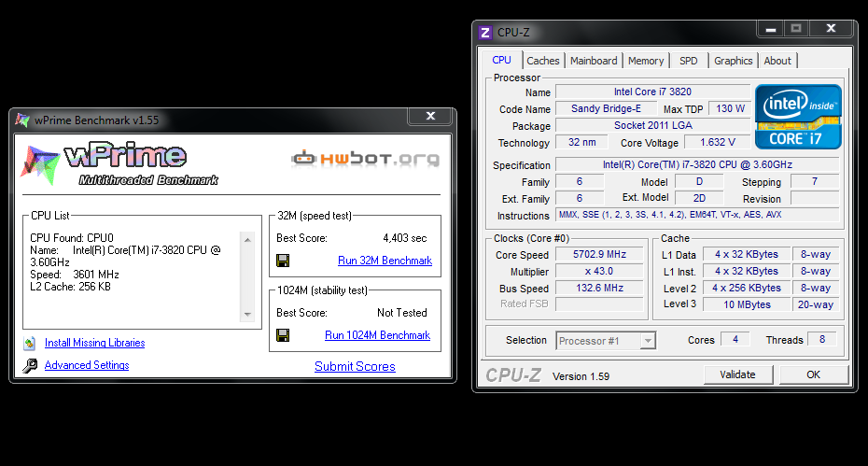This screenshot has width=868, height=466.
Task: Close the CPU-Z window
Action: click(831, 28)
